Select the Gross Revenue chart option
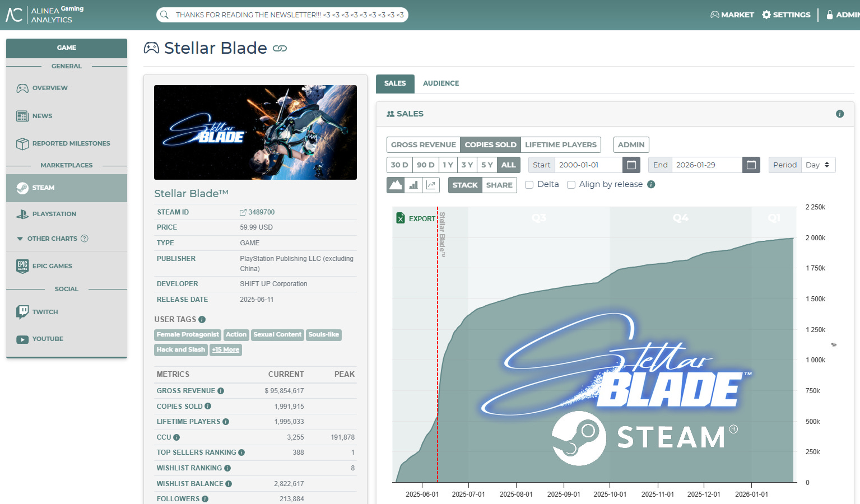 pyautogui.click(x=424, y=145)
